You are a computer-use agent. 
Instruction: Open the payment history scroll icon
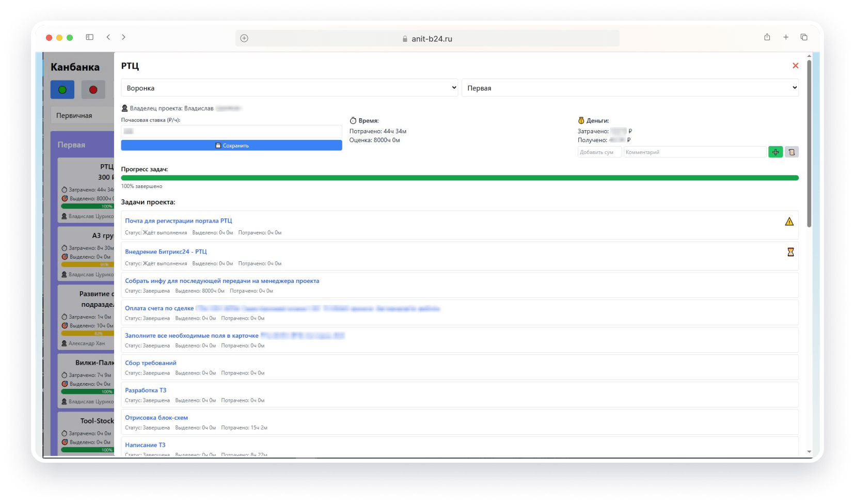click(791, 152)
